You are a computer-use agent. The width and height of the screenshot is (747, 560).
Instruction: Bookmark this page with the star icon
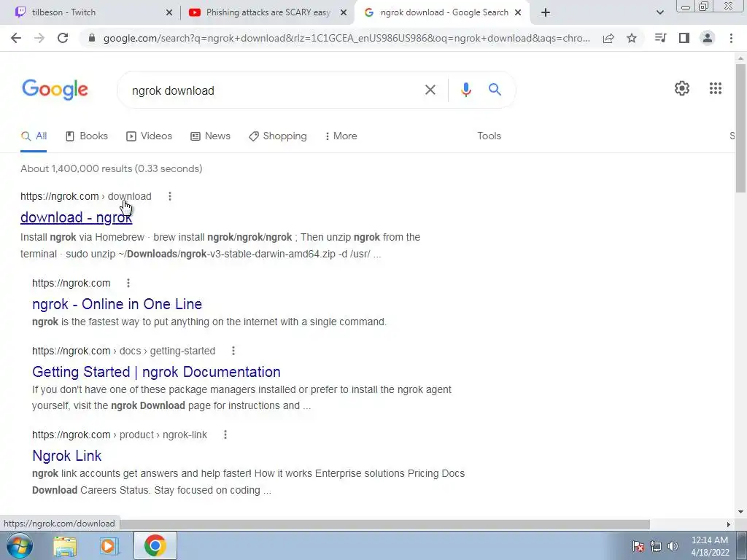tap(632, 38)
